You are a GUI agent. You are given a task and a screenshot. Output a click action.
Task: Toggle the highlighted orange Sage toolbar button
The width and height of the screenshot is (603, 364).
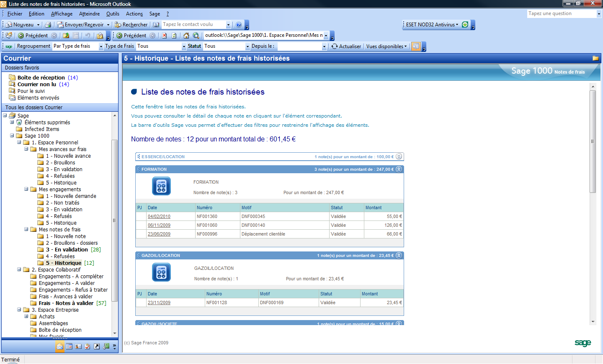(x=416, y=46)
